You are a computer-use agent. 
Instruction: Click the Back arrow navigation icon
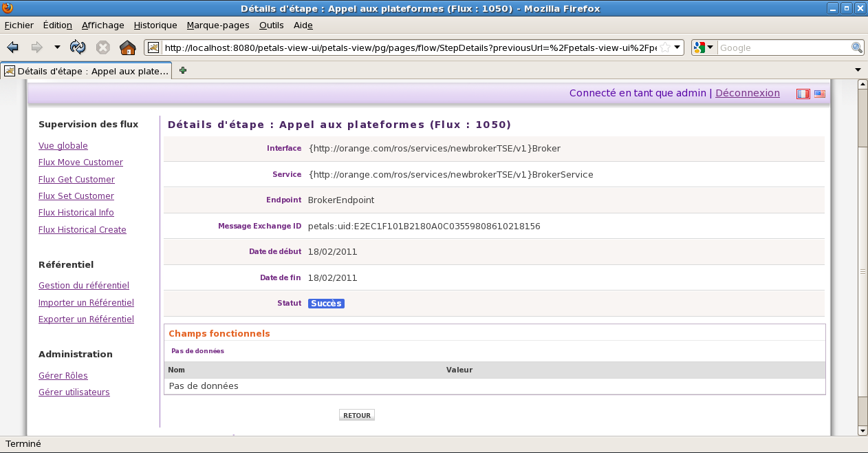(12, 48)
